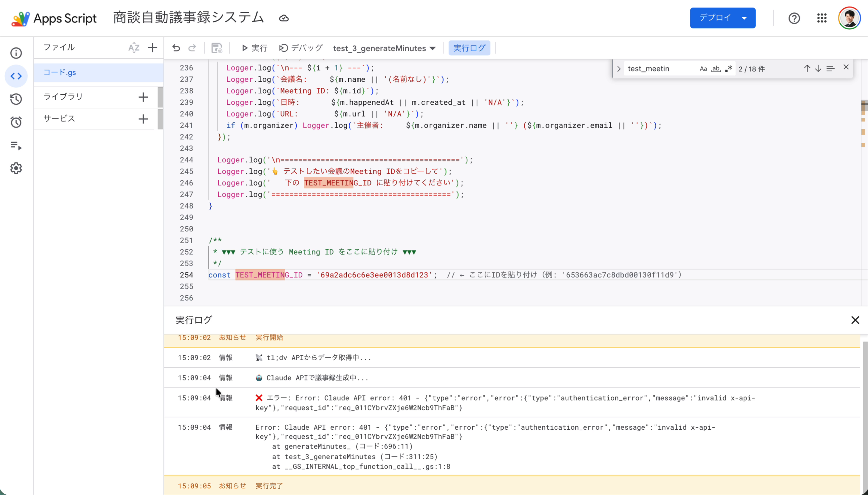The height and width of the screenshot is (495, 868).
Task: Toggle the 実行ログ execution log tab
Action: (469, 48)
